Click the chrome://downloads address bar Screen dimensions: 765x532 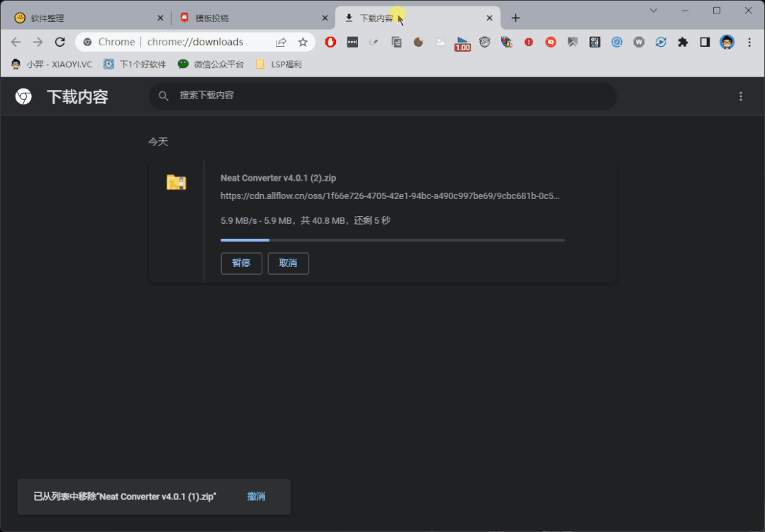coord(195,42)
